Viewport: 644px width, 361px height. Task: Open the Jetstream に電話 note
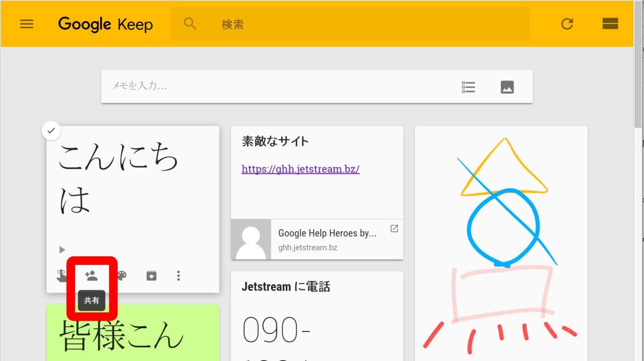pos(317,312)
